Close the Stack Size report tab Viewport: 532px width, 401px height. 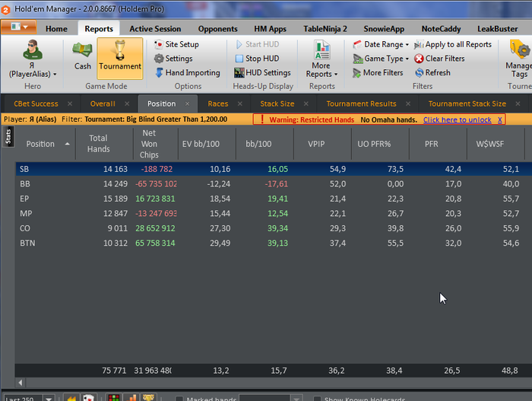[x=306, y=103]
